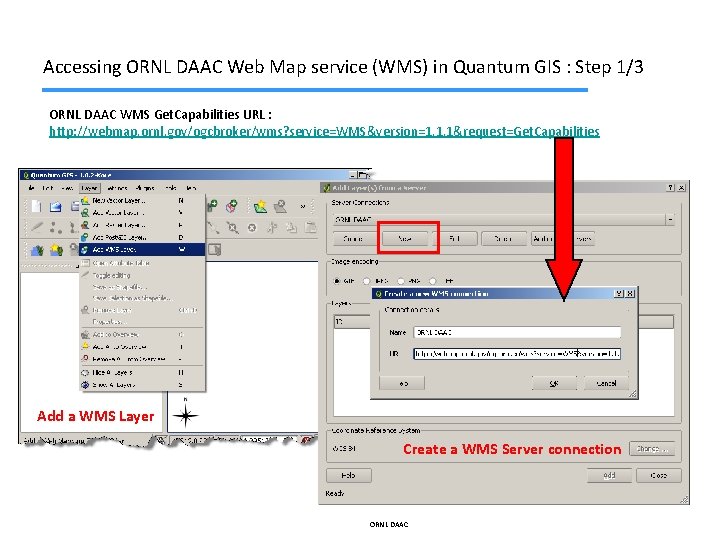Image resolution: width=720 pixels, height=540 pixels.
Task: Click the crossed-out vertex tool icon
Action: [x=232, y=228]
